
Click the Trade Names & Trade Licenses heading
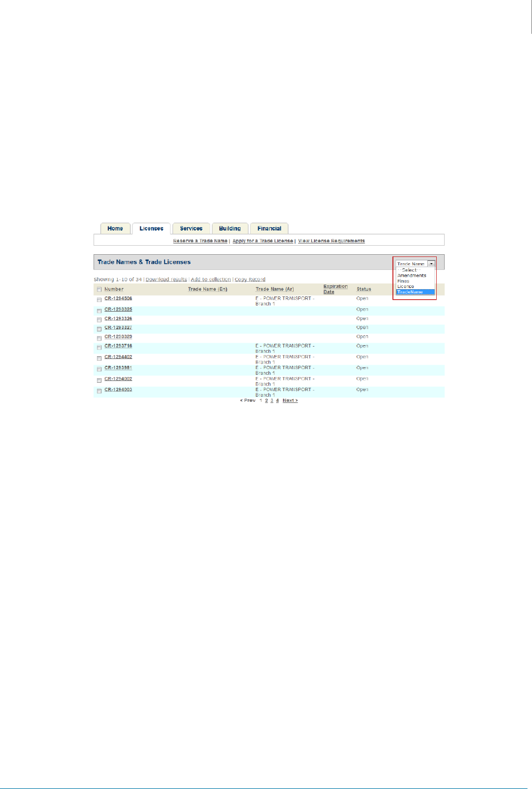point(144,262)
